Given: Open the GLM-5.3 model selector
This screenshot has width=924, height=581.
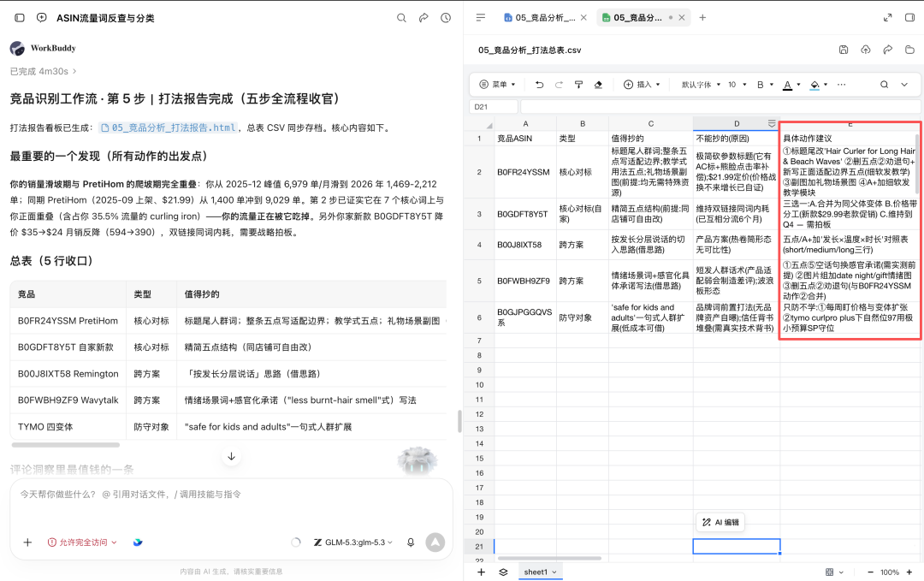Looking at the screenshot, I should click(353, 542).
